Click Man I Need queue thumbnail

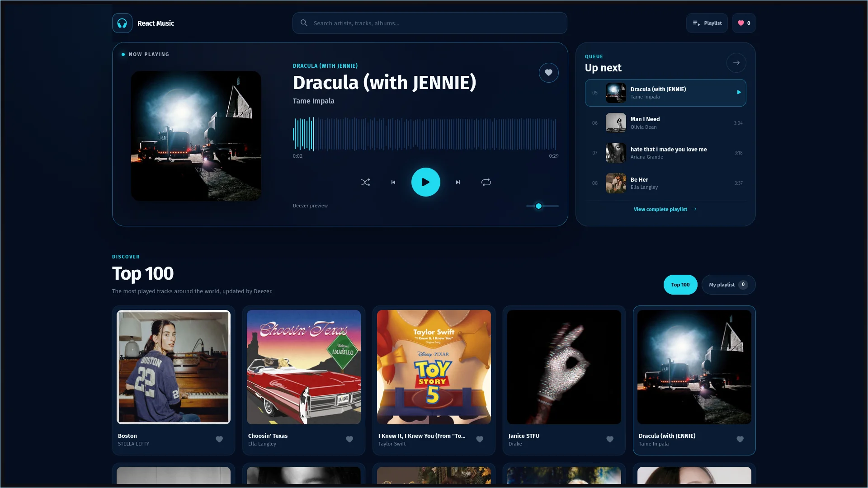(x=616, y=123)
